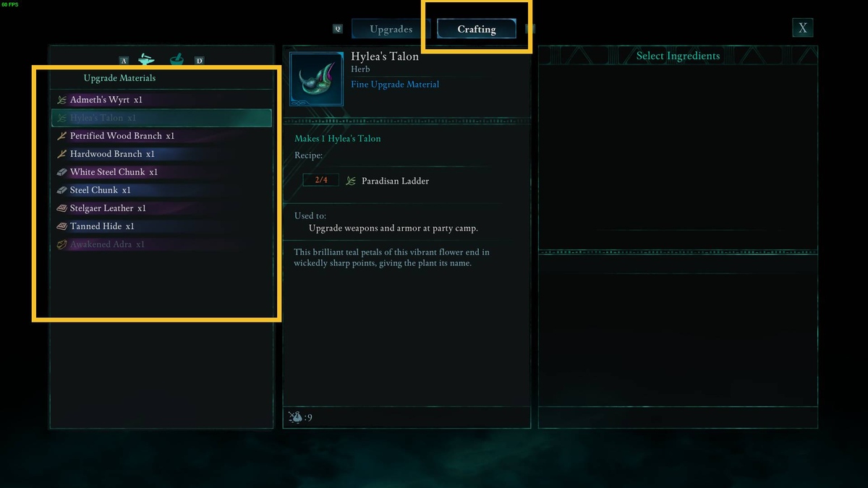Click the branch icon beside Petrified Wood Branch
The image size is (868, 488).
point(62,136)
